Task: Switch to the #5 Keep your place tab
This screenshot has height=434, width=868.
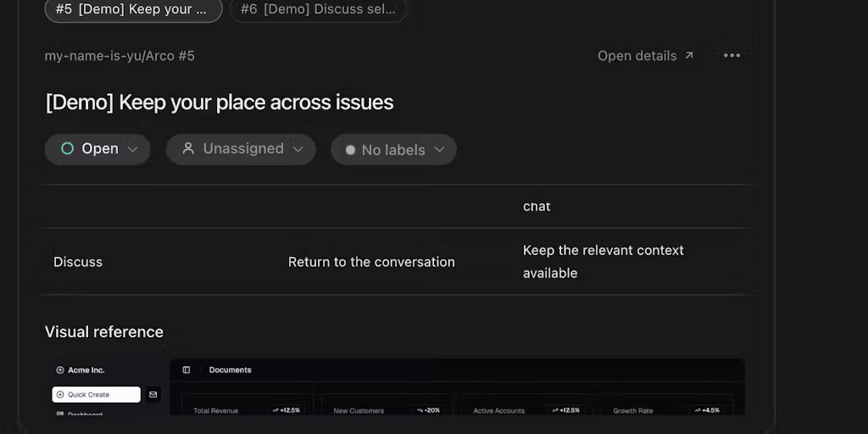Action: [133, 9]
